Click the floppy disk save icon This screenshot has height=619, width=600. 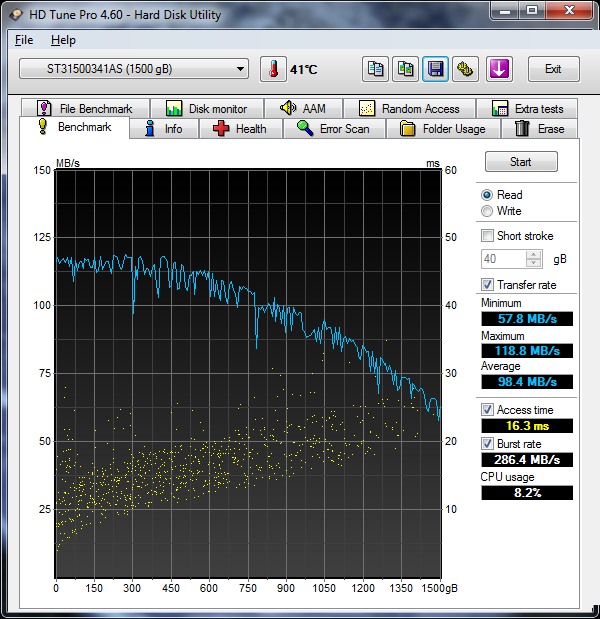click(x=436, y=69)
